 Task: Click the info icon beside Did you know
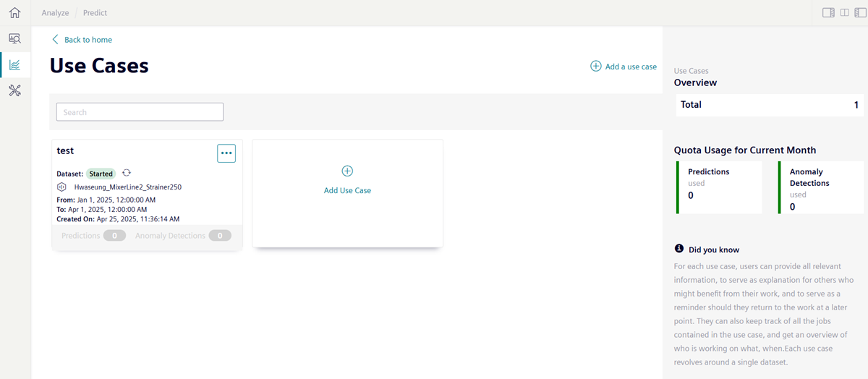(679, 249)
